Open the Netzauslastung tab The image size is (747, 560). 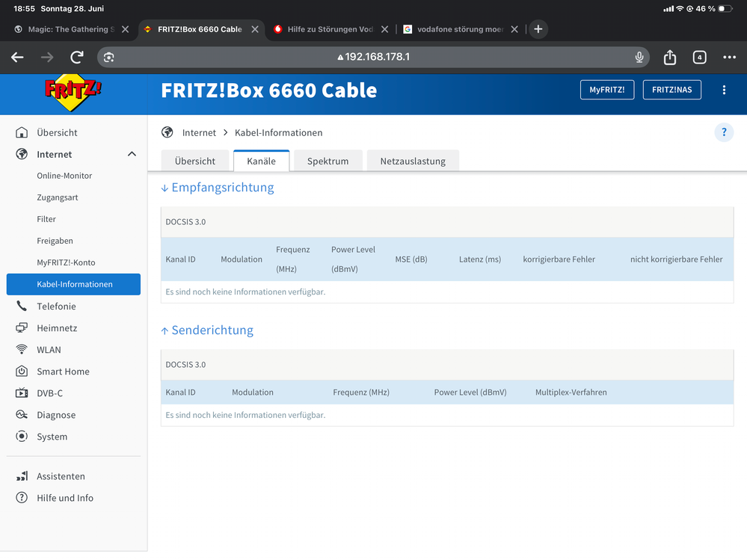[413, 161]
